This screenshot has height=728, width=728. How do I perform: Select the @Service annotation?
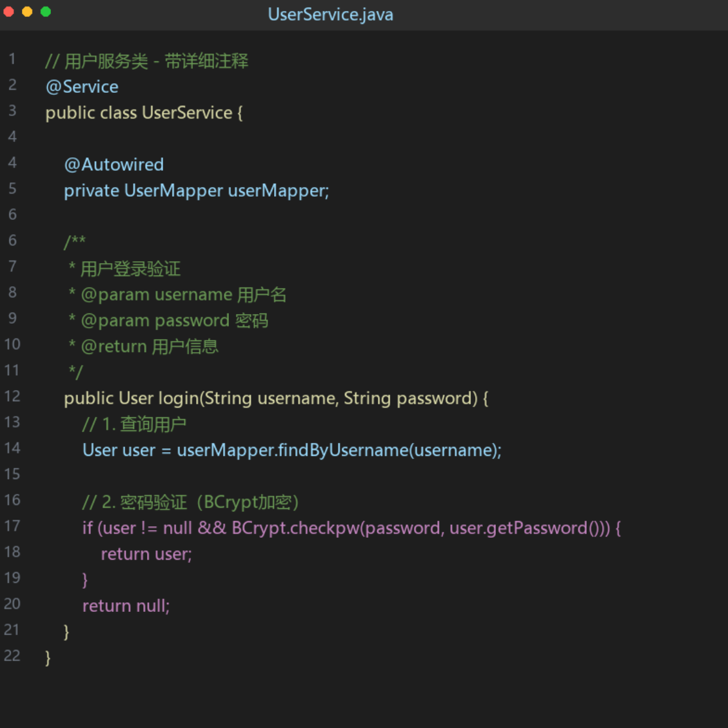(x=82, y=87)
